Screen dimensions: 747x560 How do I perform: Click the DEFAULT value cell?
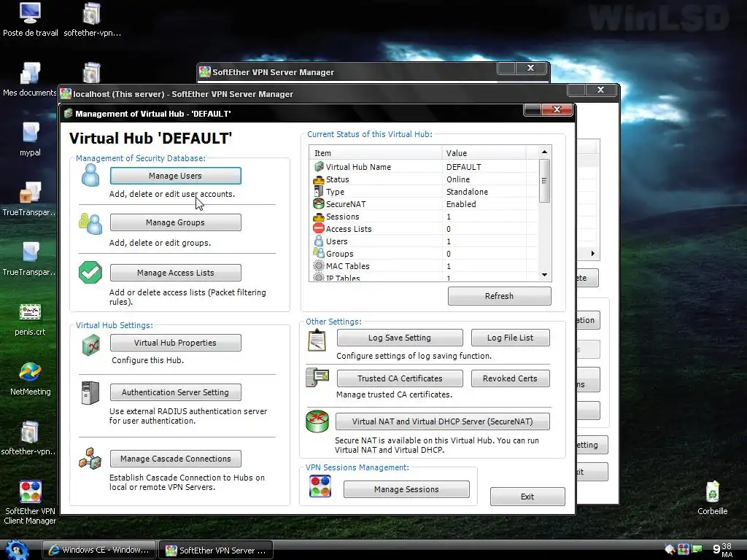[x=463, y=167]
